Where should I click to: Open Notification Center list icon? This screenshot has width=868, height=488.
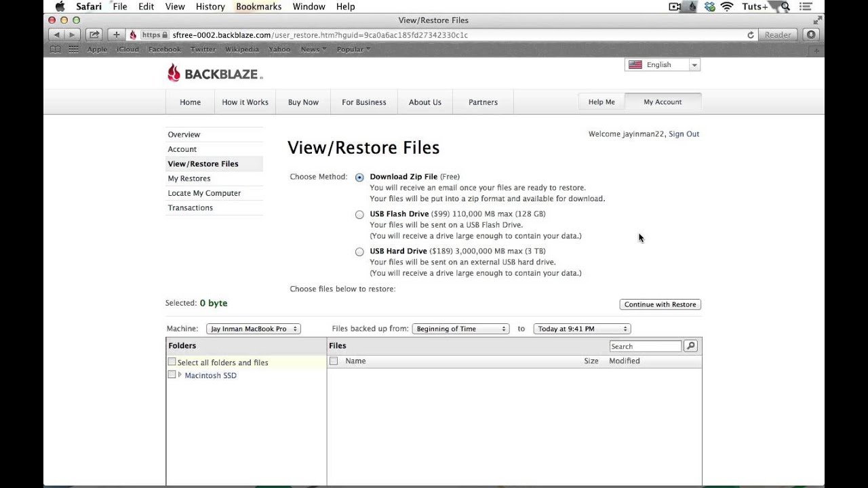(807, 6)
